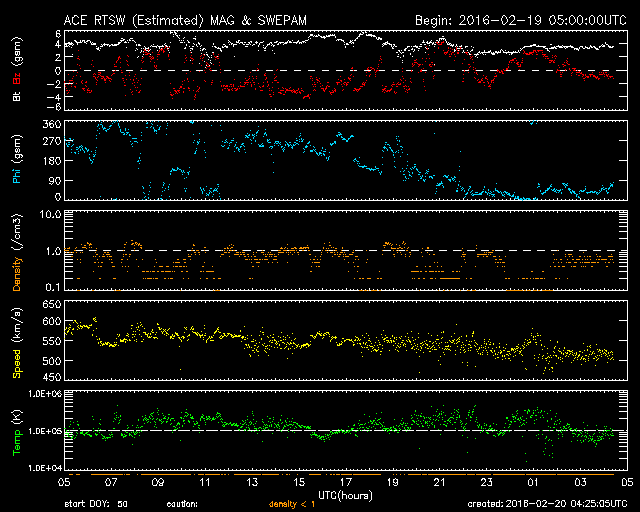Click the '550' tick on the Speed axis

(x=52, y=341)
